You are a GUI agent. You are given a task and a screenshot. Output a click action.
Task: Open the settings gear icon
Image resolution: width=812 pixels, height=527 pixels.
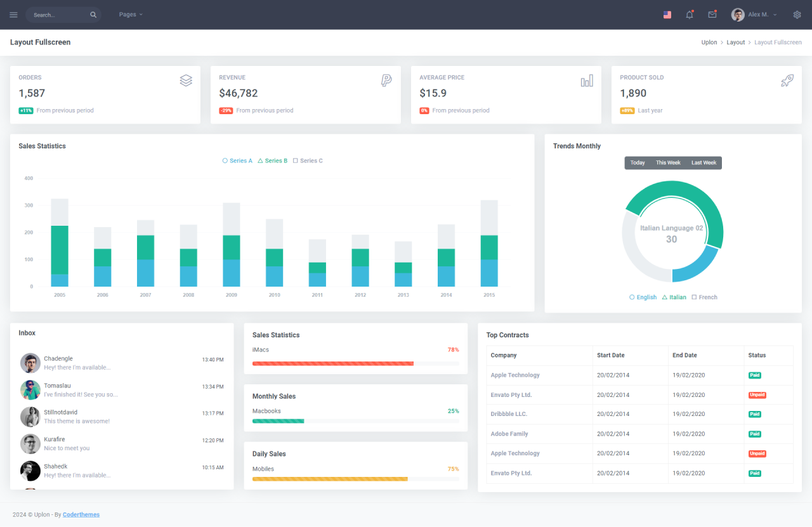pyautogui.click(x=797, y=15)
